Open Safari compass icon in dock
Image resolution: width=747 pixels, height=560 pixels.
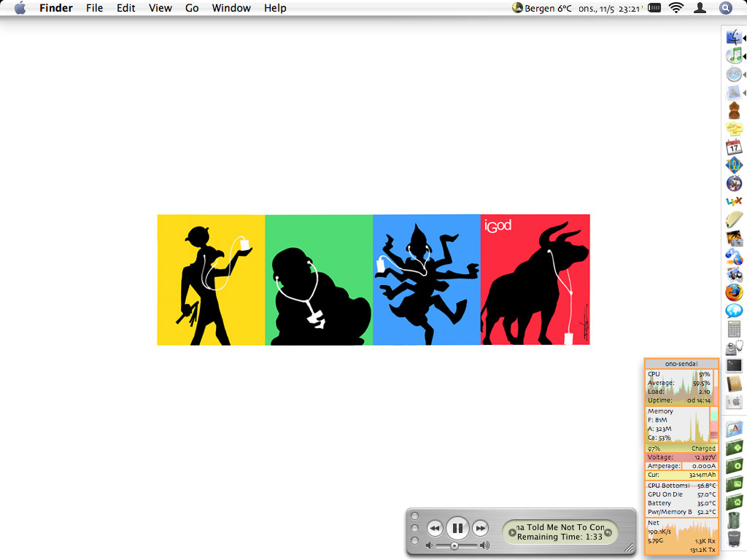(x=734, y=74)
